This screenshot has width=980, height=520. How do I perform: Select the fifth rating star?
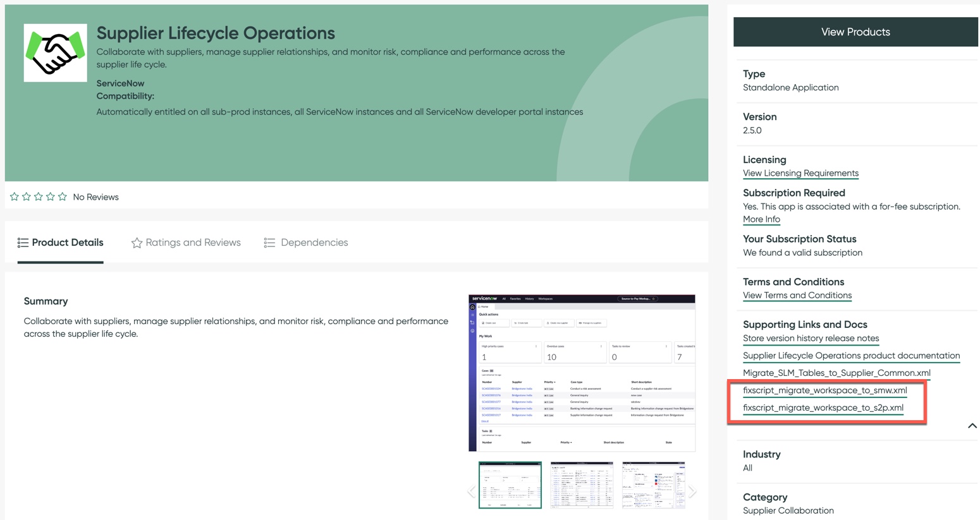(63, 197)
